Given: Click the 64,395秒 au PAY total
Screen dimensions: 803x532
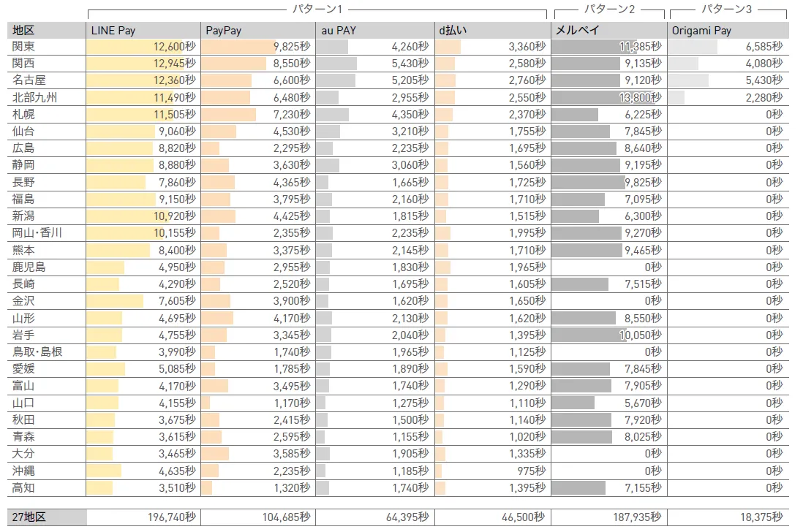Looking at the screenshot, I should [x=407, y=517].
